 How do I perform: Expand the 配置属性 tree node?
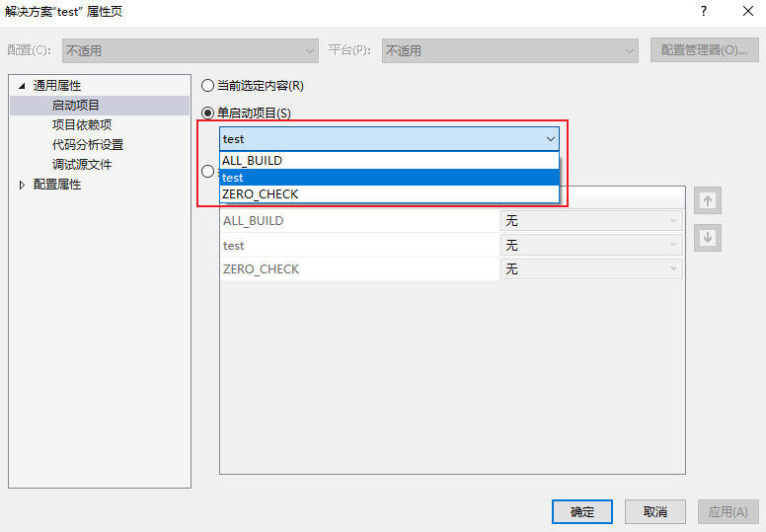[x=22, y=185]
